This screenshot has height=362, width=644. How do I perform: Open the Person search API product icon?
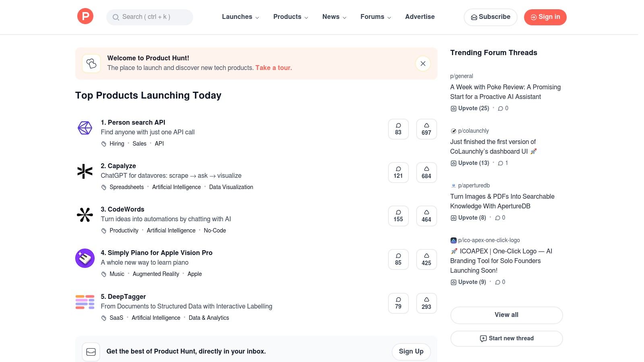point(85,128)
